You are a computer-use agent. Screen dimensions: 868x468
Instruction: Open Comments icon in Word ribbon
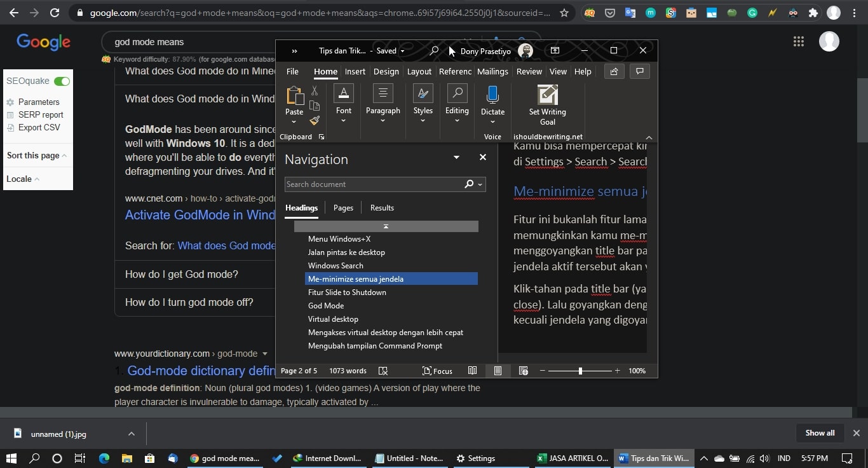(640, 72)
